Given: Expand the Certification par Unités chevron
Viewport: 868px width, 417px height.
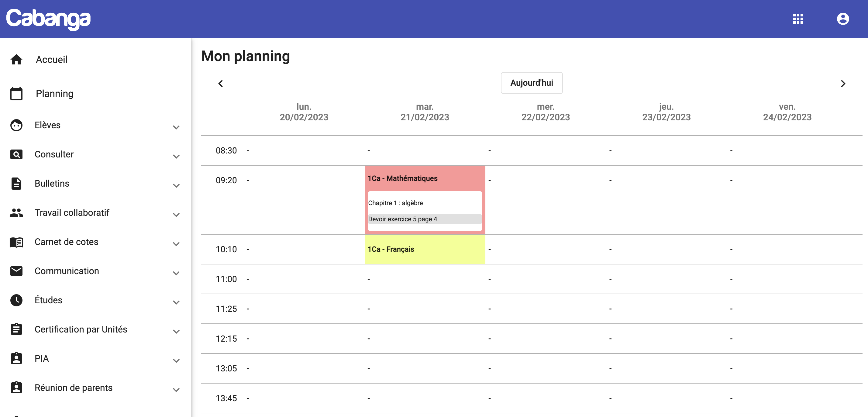Looking at the screenshot, I should coord(176,331).
